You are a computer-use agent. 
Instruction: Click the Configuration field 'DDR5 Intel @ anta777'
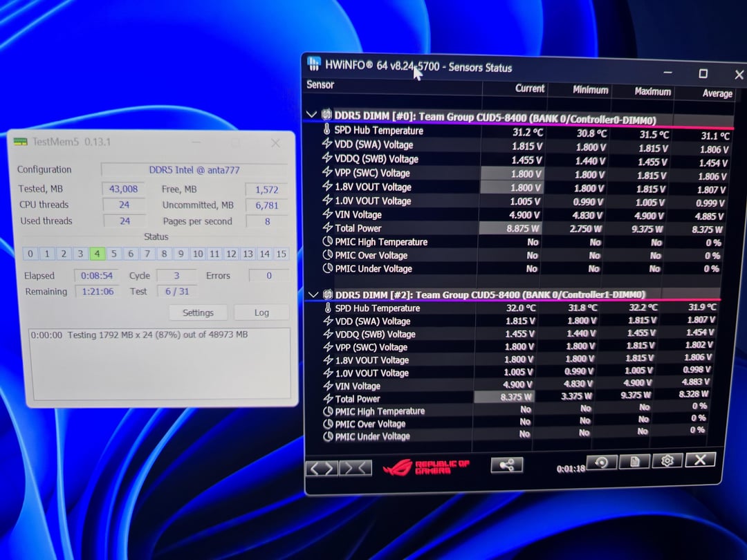tap(194, 170)
